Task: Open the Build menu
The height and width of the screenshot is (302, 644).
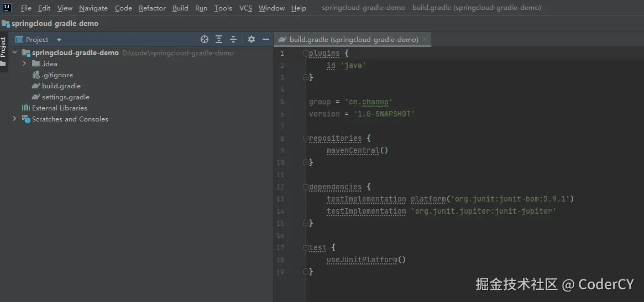Action: point(180,8)
